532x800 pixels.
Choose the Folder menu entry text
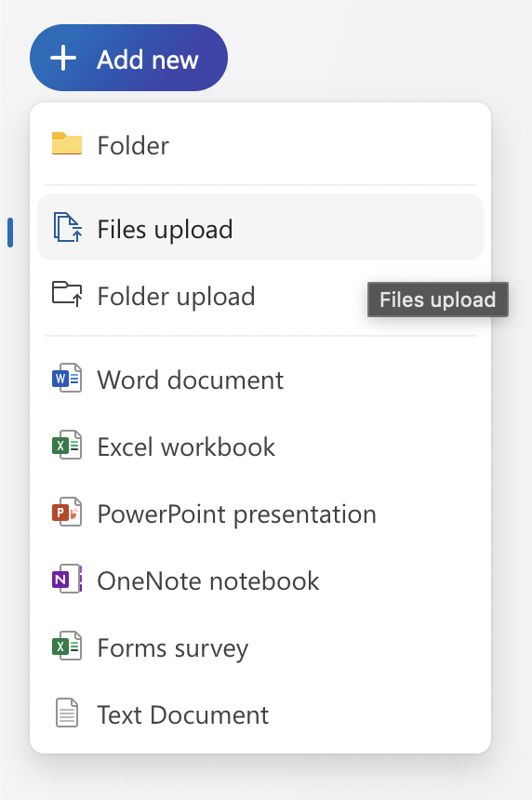pos(133,145)
